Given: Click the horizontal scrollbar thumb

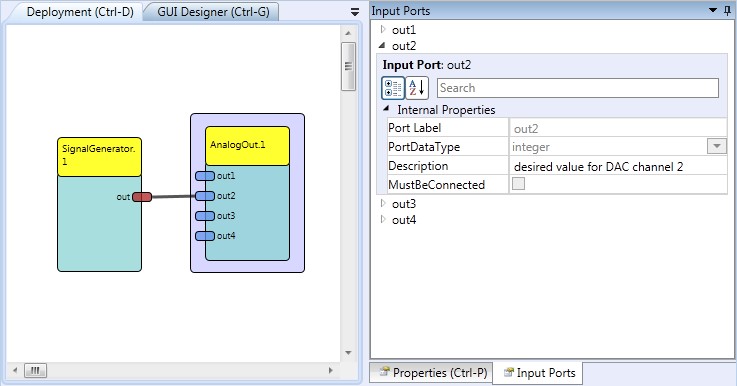Looking at the screenshot, I should pyautogui.click(x=35, y=370).
